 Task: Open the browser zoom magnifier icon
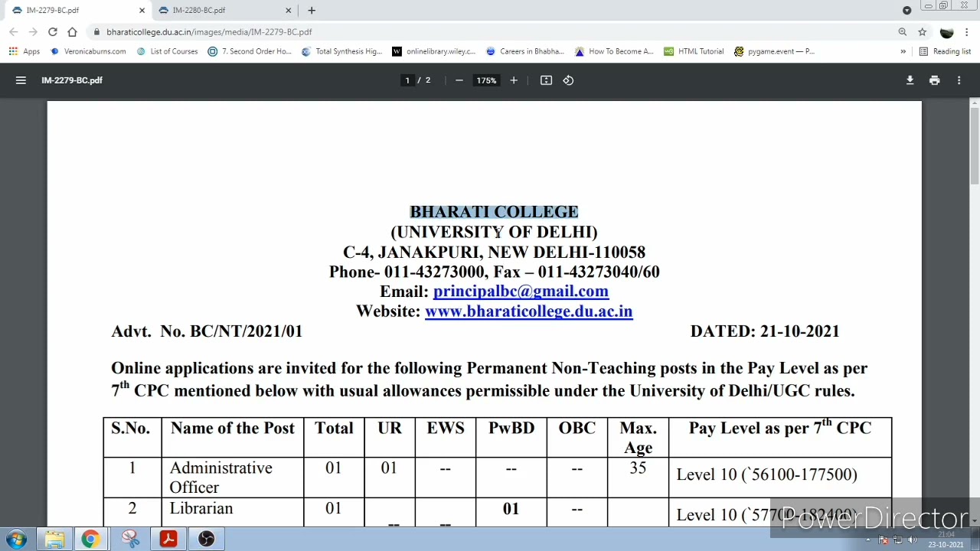click(x=903, y=32)
